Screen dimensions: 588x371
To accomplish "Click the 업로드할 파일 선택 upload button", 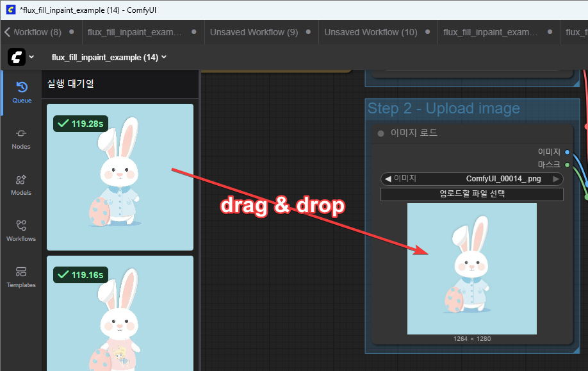I will [x=471, y=194].
